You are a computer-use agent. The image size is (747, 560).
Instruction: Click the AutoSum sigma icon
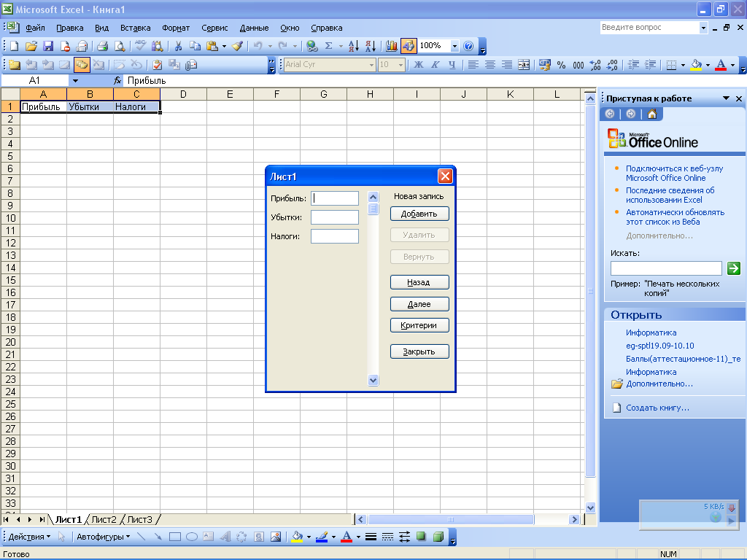[x=328, y=46]
